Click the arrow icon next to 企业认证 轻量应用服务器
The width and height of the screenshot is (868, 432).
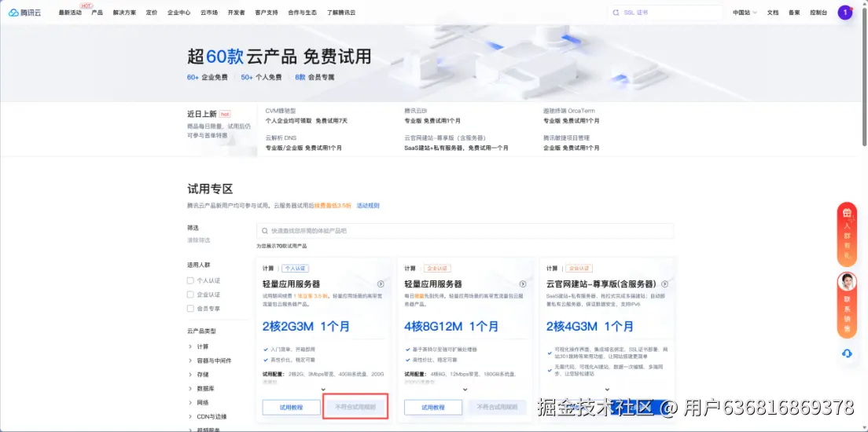[x=523, y=284]
